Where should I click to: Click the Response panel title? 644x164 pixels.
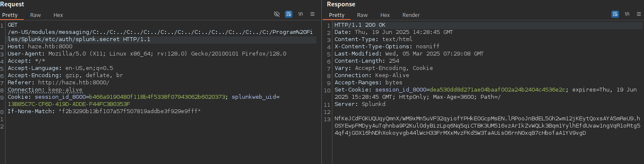pyautogui.click(x=341, y=4)
